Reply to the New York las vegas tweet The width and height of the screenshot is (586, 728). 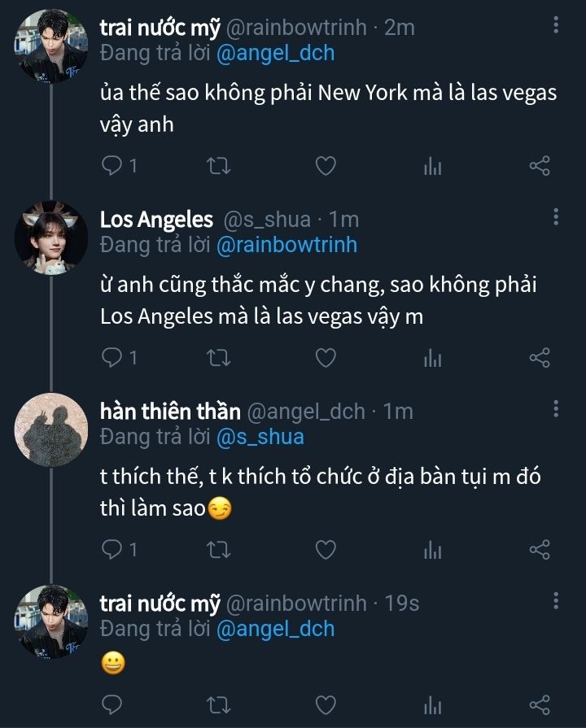[112, 167]
